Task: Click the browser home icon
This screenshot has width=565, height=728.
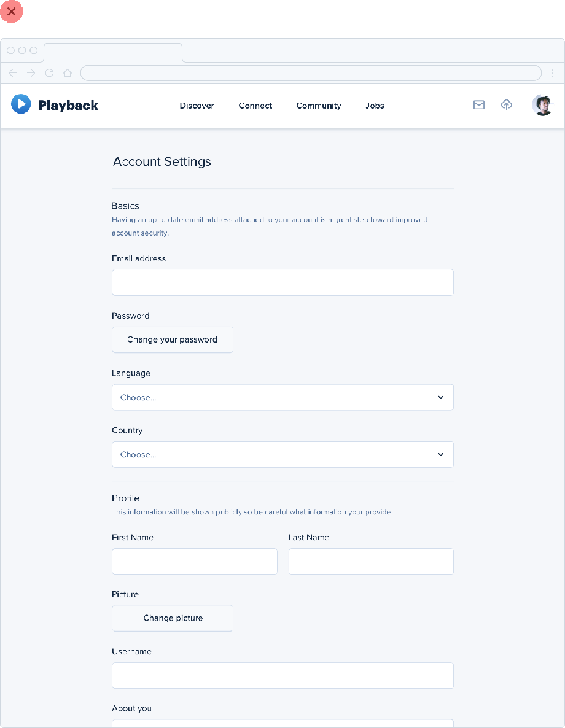Action: (68, 73)
